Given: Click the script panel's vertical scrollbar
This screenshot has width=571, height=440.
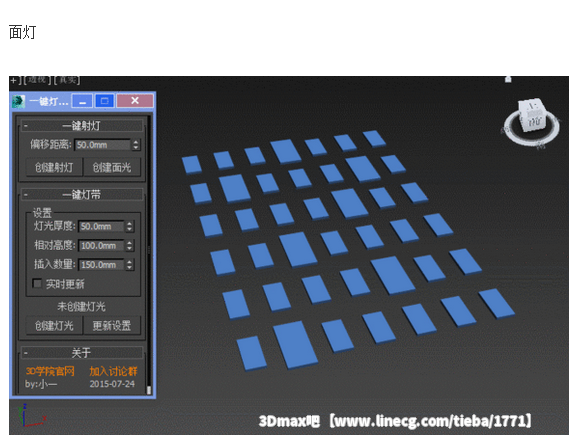Looking at the screenshot, I should 149,255.
